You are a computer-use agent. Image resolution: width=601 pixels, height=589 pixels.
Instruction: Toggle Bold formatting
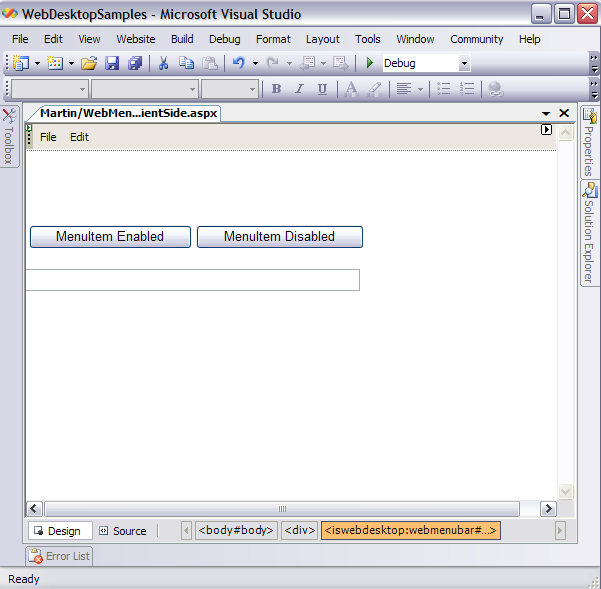(276, 89)
